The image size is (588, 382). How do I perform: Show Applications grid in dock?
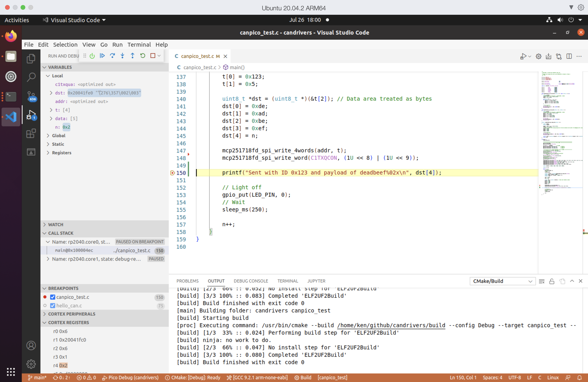11,372
